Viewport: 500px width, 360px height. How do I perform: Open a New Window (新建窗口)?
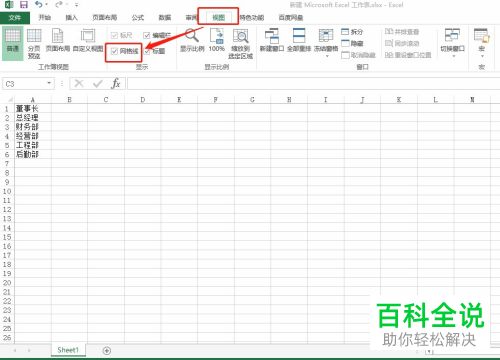click(272, 41)
